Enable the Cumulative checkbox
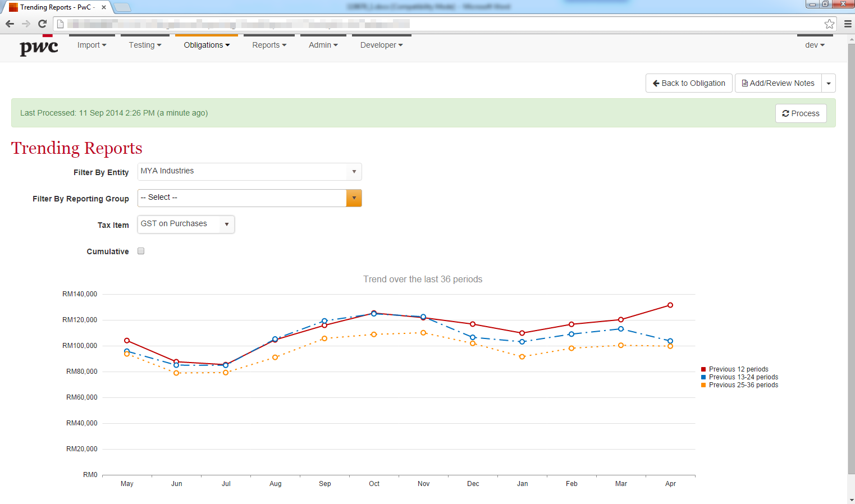This screenshot has height=504, width=855. tap(141, 251)
